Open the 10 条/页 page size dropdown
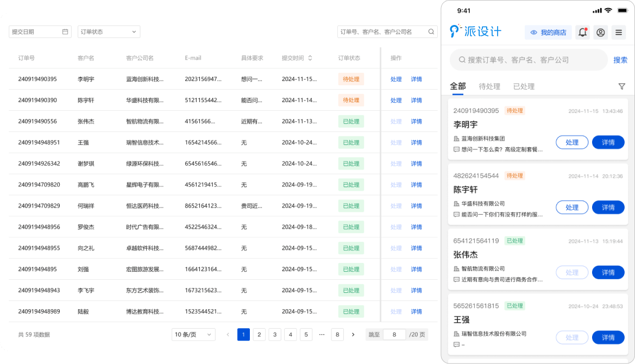Screen dimensions: 635x364 pos(193,335)
